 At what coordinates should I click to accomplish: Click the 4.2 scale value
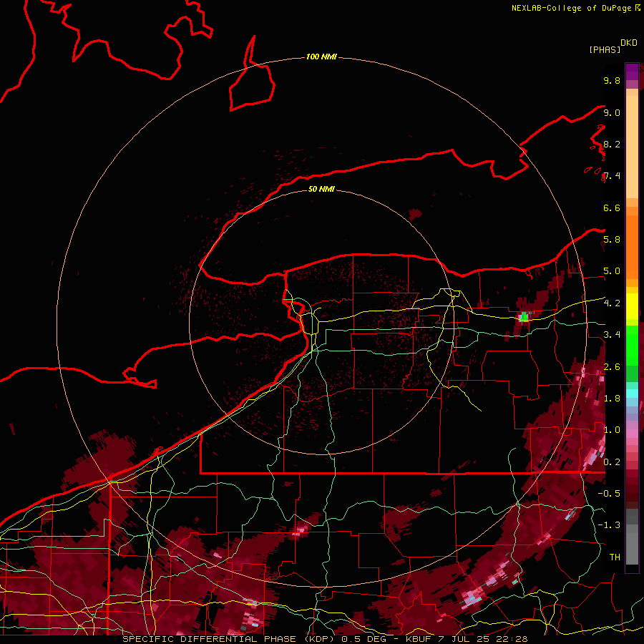click(612, 303)
